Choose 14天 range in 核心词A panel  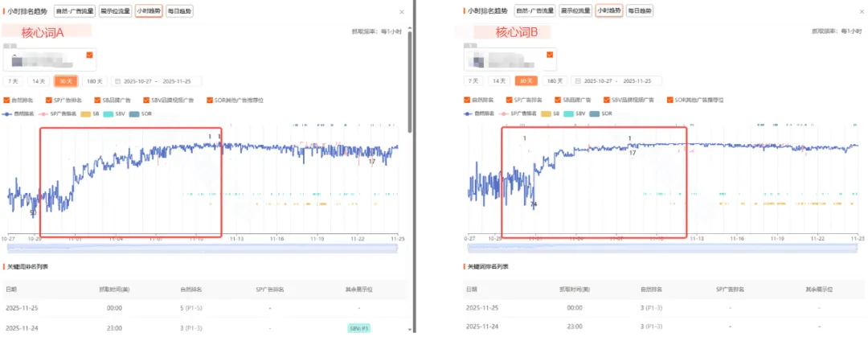(x=39, y=81)
